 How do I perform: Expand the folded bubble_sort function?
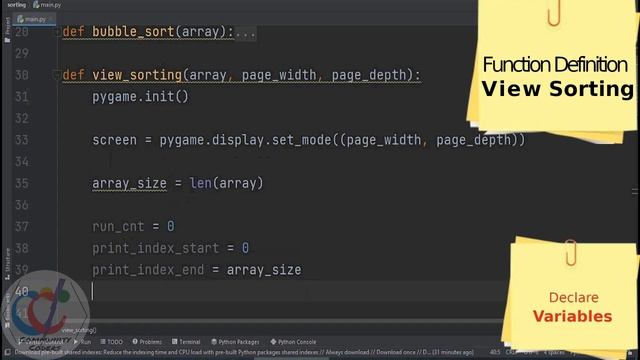pos(57,32)
